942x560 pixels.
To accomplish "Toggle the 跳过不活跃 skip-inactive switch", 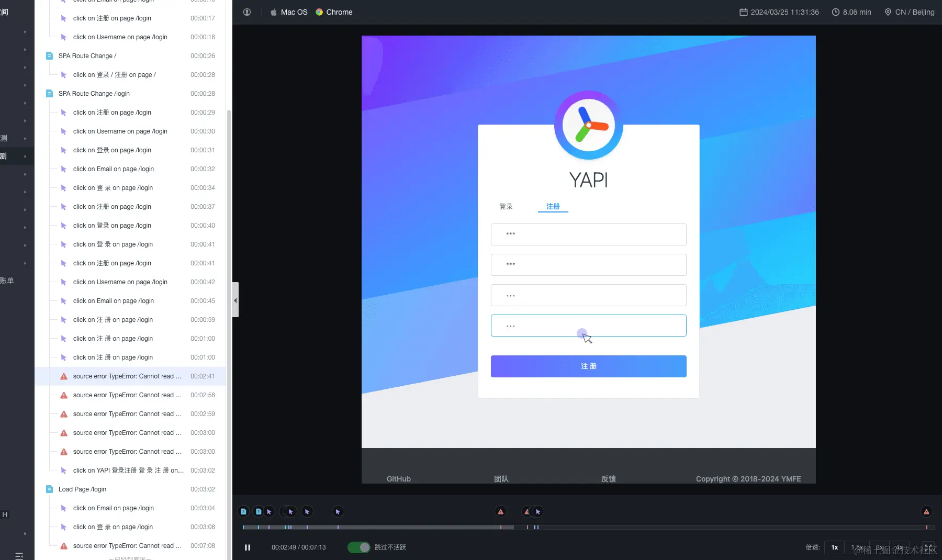I will tap(359, 547).
